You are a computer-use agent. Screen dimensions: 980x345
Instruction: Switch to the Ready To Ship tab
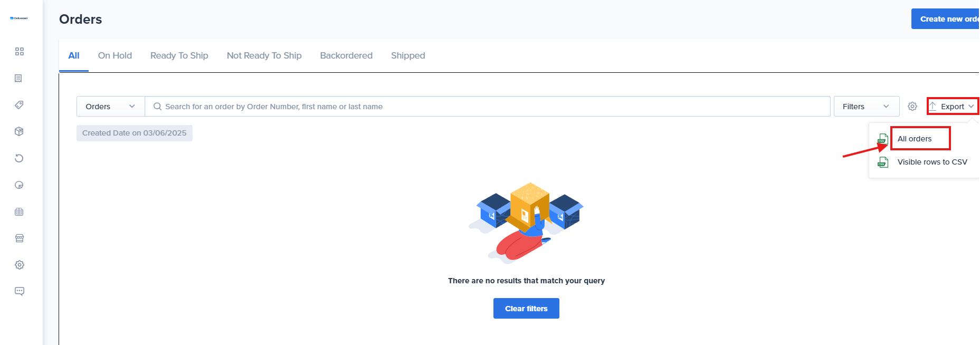tap(179, 55)
